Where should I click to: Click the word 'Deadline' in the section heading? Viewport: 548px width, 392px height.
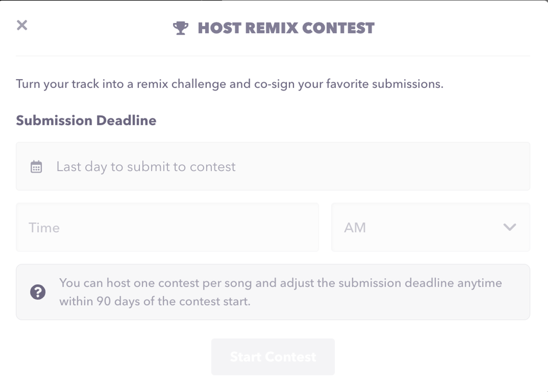click(x=126, y=120)
